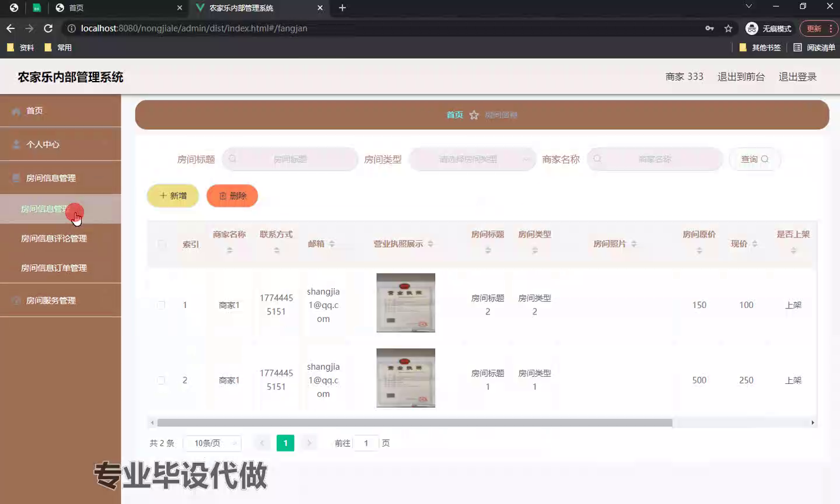Open business license thumbnail in row 2
Screen dimensions: 840x504
pos(405,378)
